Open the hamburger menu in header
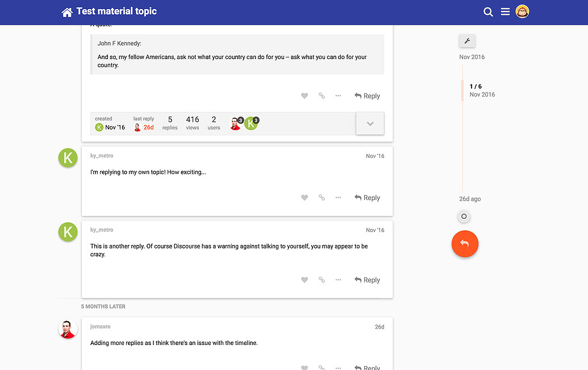This screenshot has height=370, width=588. [505, 12]
